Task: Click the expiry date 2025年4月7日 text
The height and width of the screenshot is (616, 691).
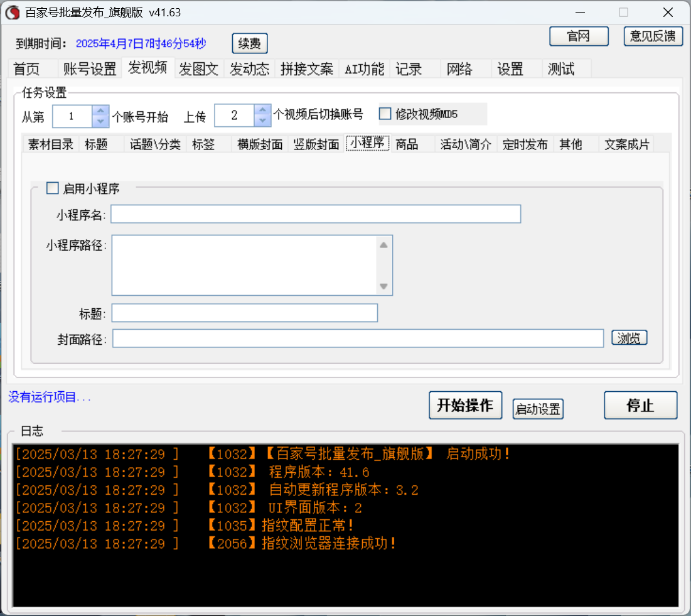Action: 141,43
